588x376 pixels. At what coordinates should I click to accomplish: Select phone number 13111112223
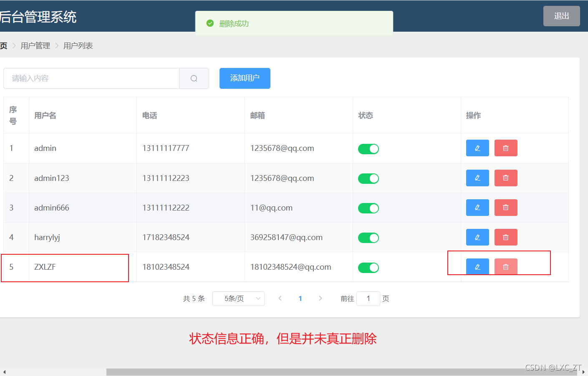coord(166,178)
